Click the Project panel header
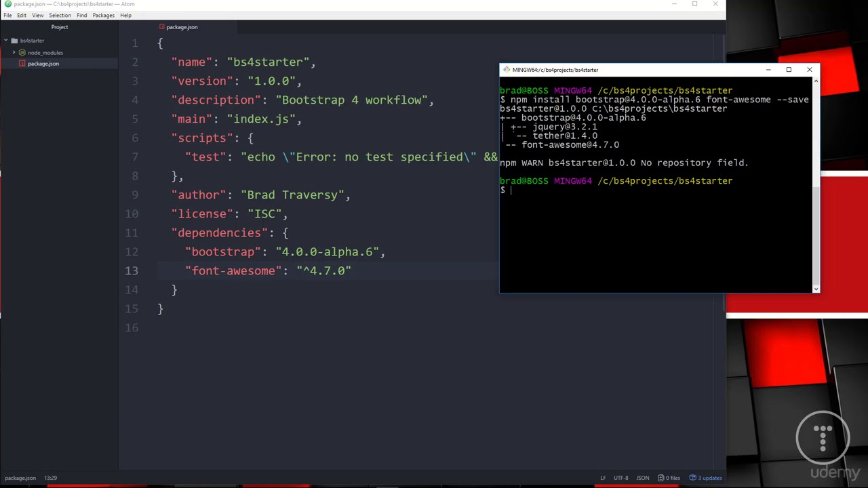 (59, 27)
